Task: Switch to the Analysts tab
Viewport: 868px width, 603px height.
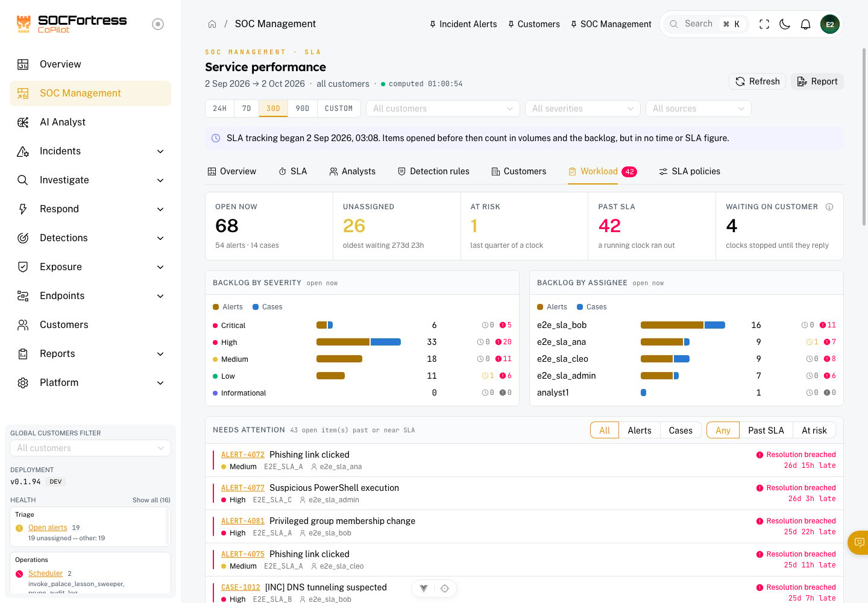Action: (x=353, y=172)
